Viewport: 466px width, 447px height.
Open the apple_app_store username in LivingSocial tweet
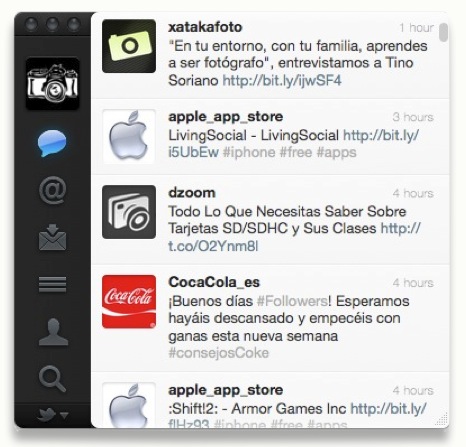[226, 117]
